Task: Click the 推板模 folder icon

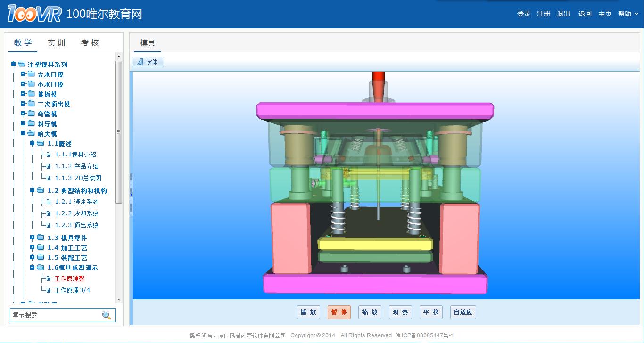Action: pos(31,94)
